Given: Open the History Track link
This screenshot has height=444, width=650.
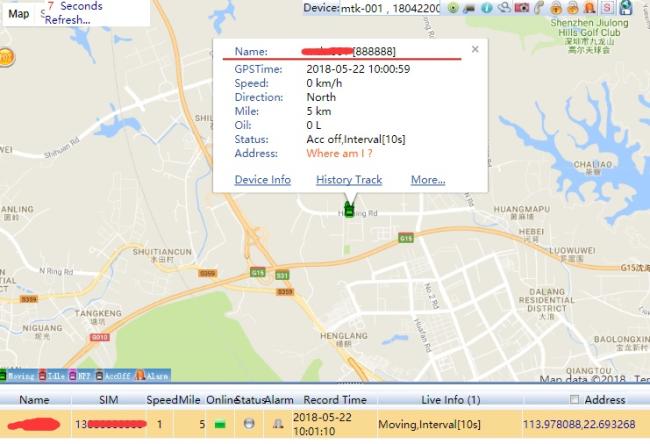Looking at the screenshot, I should click(x=349, y=180).
